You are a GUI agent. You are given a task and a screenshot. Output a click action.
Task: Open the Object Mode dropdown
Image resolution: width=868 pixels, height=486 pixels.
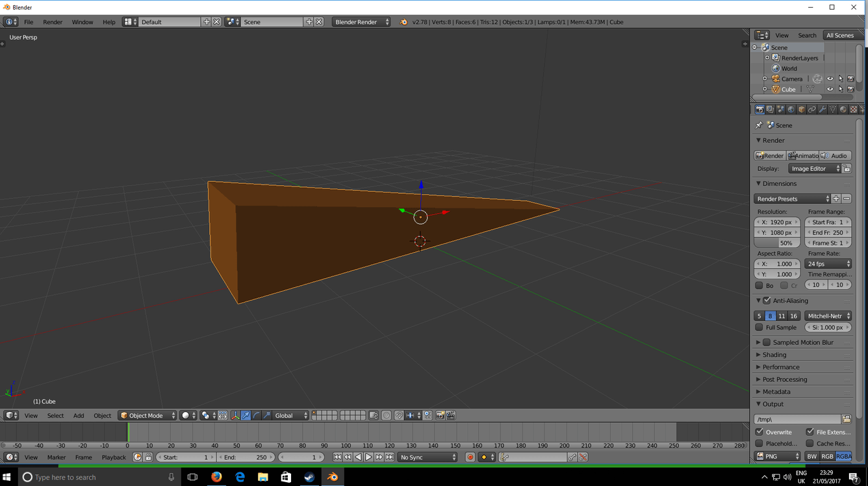pos(147,415)
